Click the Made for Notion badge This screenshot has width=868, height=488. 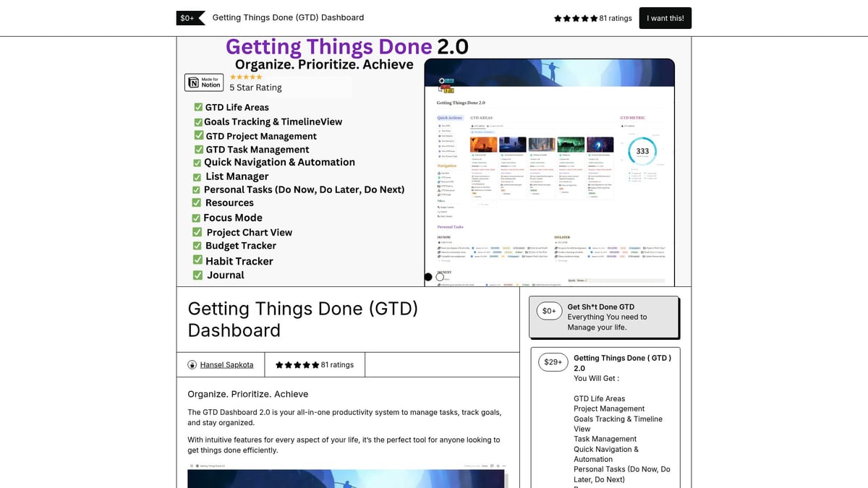click(203, 82)
